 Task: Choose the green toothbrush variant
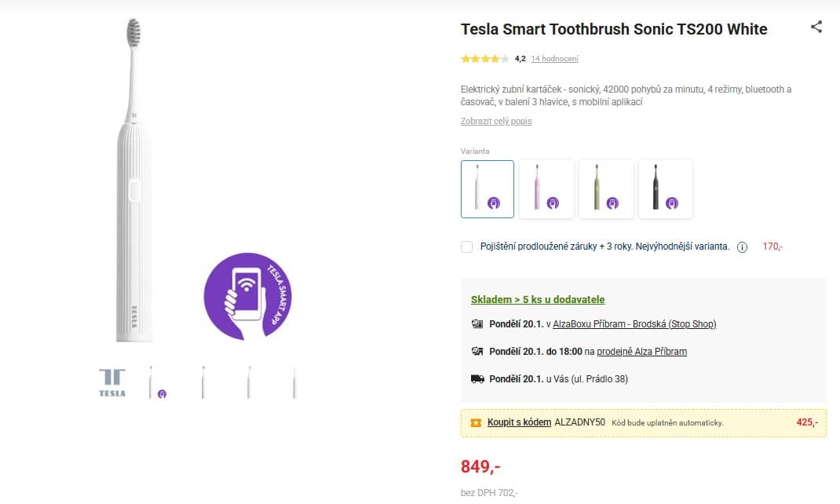tap(606, 189)
